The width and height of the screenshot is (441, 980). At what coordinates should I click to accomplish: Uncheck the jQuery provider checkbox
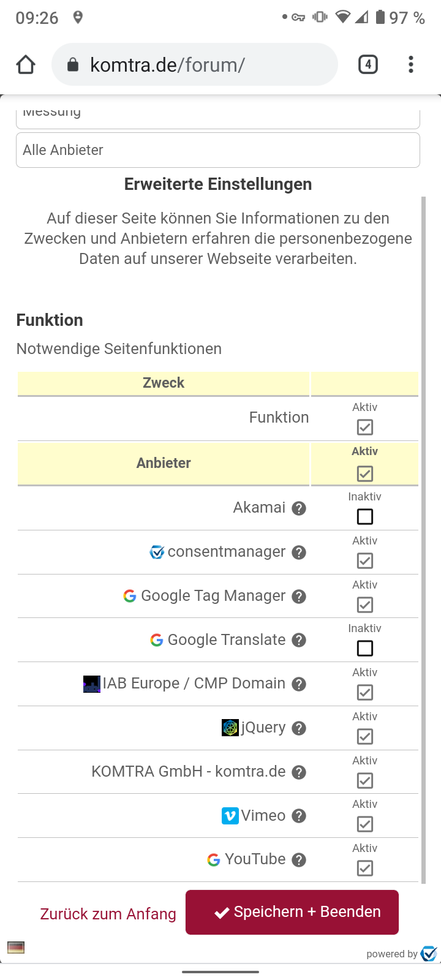[x=365, y=736]
